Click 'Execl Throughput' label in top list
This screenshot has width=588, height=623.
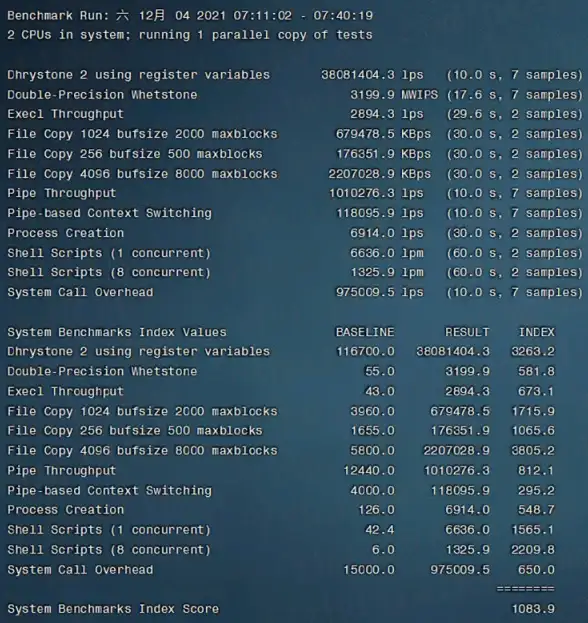(66, 114)
